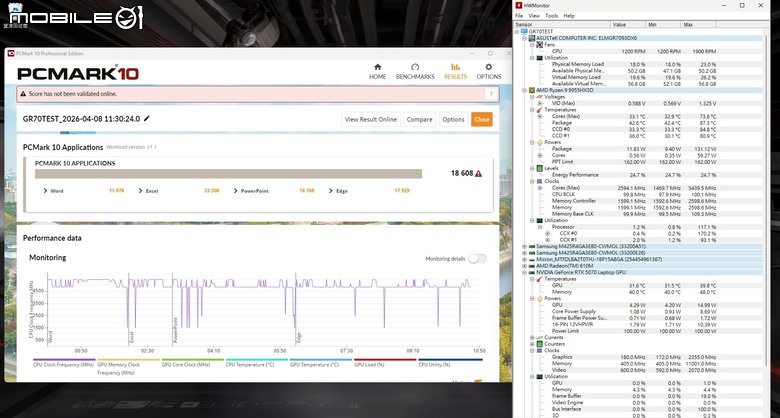Screen dimensions: 780x418
Task: Click the View Result Online button
Action: pos(371,119)
